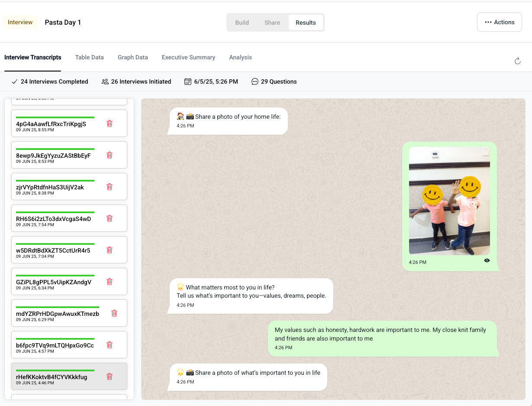Toggle the eye icon under the shared photo
Image resolution: width=532 pixels, height=406 pixels.
(x=487, y=260)
